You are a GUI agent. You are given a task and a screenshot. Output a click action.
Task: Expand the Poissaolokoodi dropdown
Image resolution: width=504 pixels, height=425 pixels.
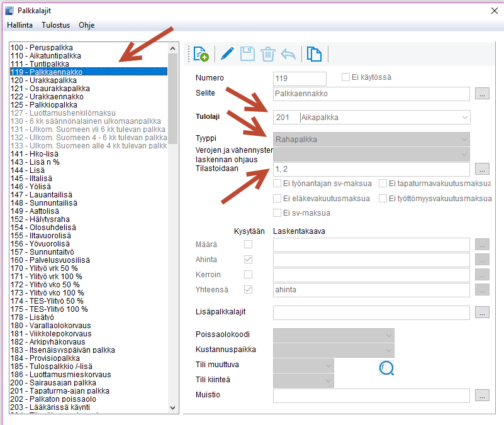388,335
